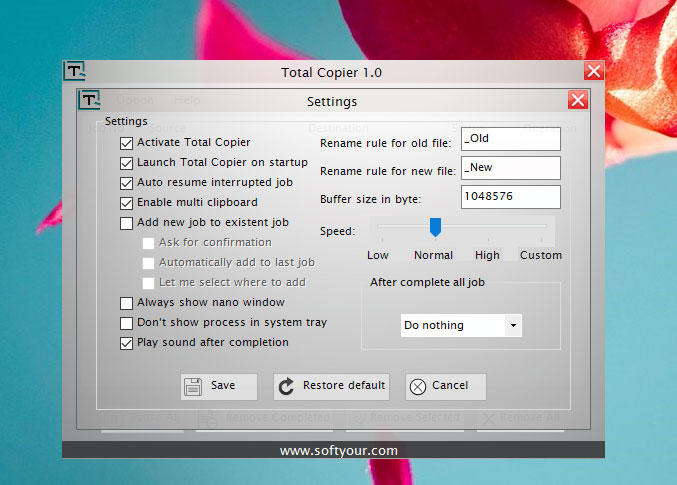Viewport: 677px width, 485px height.
Task: Click the Rename rule for old file field
Action: [x=510, y=139]
